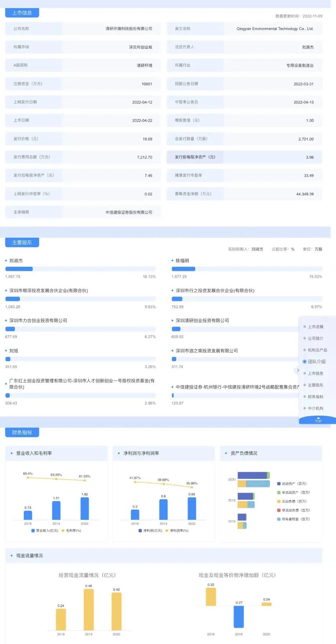Toggle 毛利率(%) legend marker
Screen dimensions: 336x644
63,531
